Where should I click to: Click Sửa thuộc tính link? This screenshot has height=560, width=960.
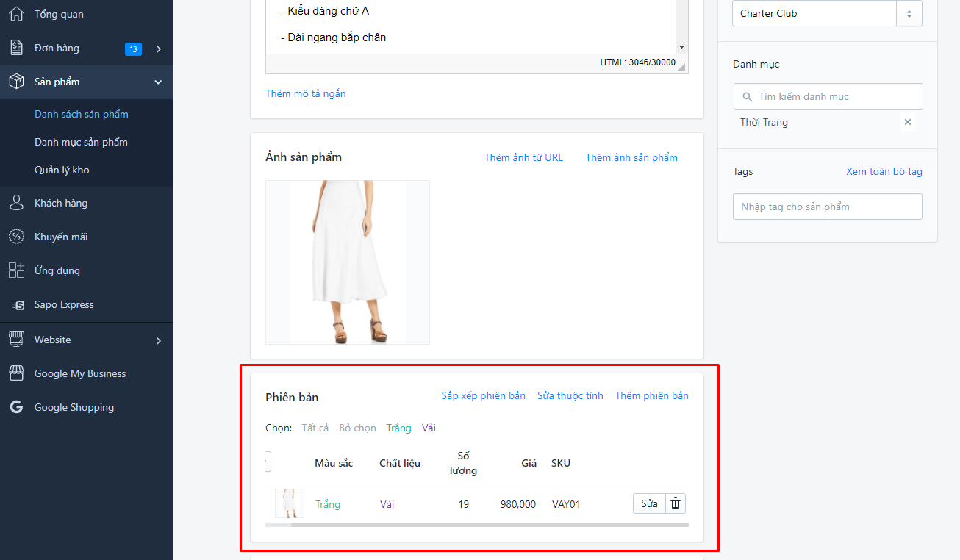pyautogui.click(x=570, y=395)
